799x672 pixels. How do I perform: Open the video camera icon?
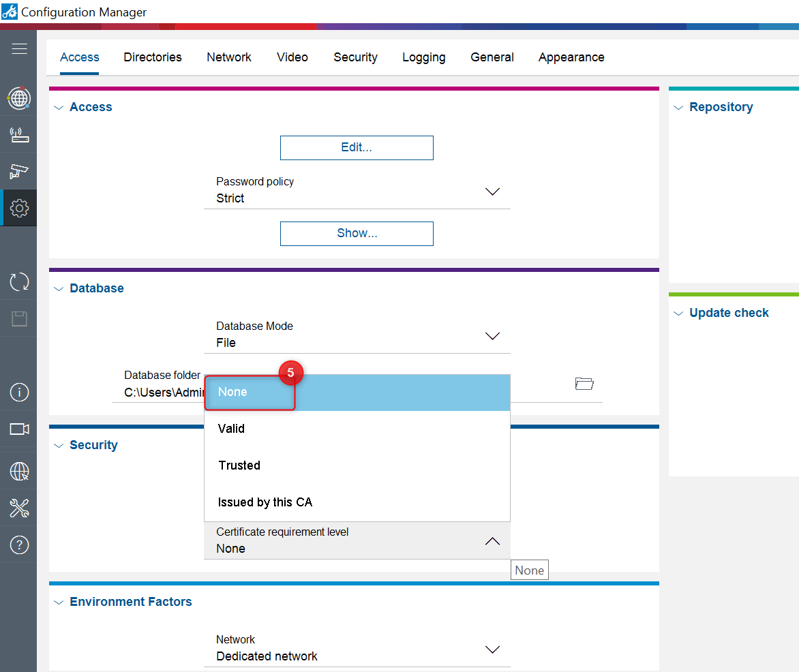pos(18,429)
